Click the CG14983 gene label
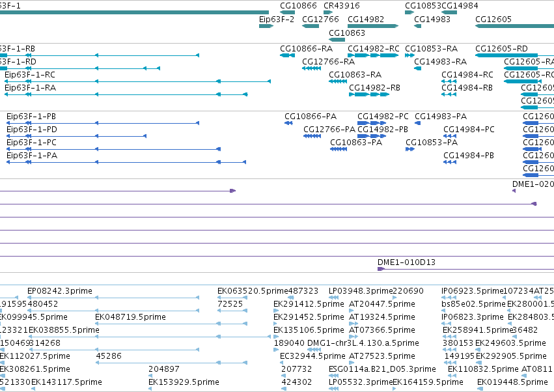 pos(432,19)
